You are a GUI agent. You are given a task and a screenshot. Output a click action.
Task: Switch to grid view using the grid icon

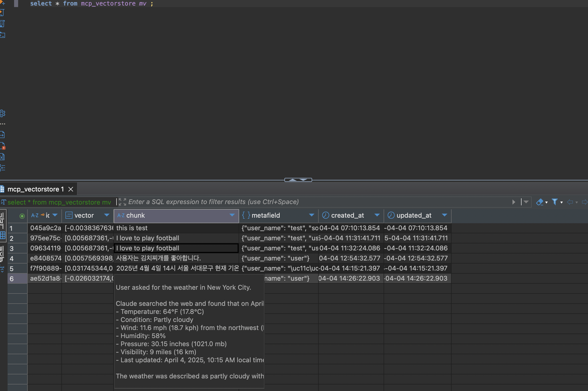[x=3, y=235]
